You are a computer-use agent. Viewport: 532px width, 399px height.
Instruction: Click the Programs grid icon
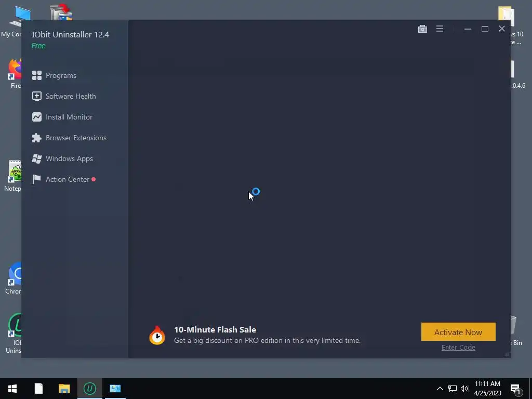(x=37, y=75)
